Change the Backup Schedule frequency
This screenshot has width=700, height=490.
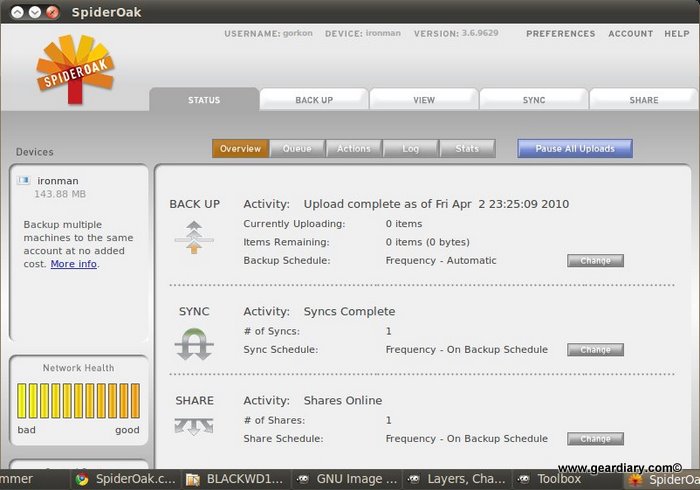point(595,261)
